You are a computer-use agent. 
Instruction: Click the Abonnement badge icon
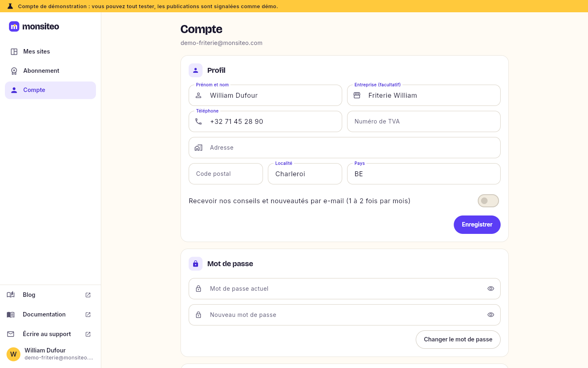[x=14, y=71]
